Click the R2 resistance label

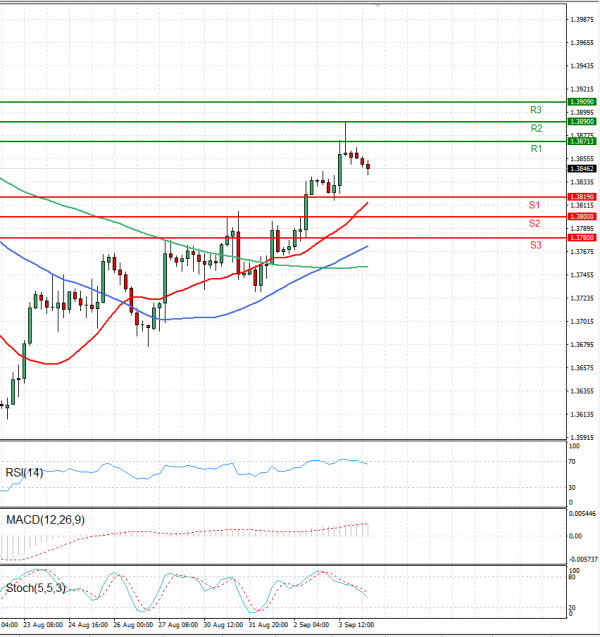tap(536, 128)
